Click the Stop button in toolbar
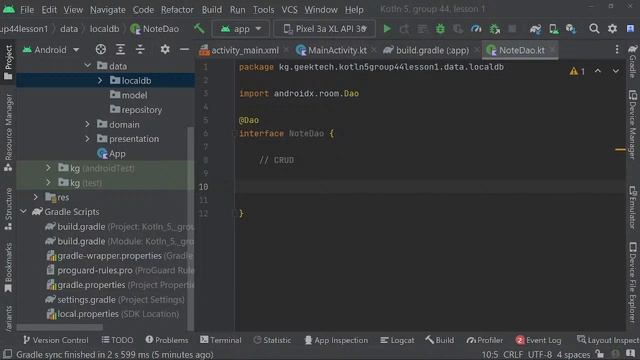The image size is (640, 360). tap(512, 29)
